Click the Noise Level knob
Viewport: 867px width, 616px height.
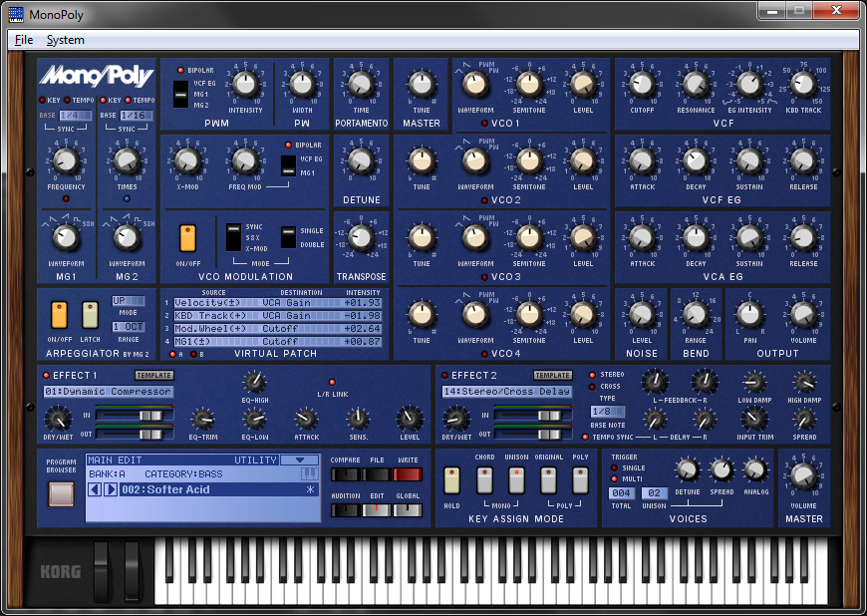pos(642,315)
